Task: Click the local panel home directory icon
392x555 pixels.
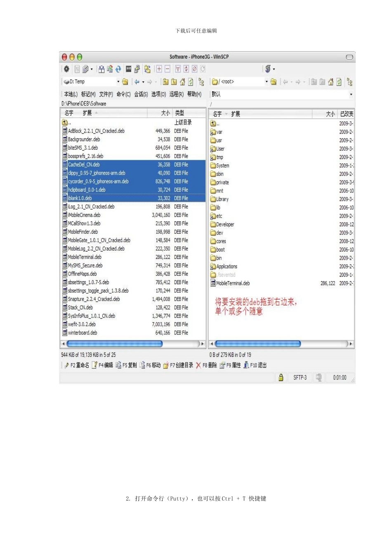Action: pos(182,82)
